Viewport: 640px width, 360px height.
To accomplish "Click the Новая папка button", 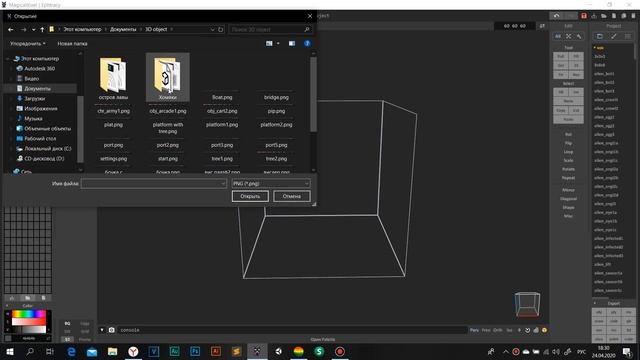I will pos(72,43).
